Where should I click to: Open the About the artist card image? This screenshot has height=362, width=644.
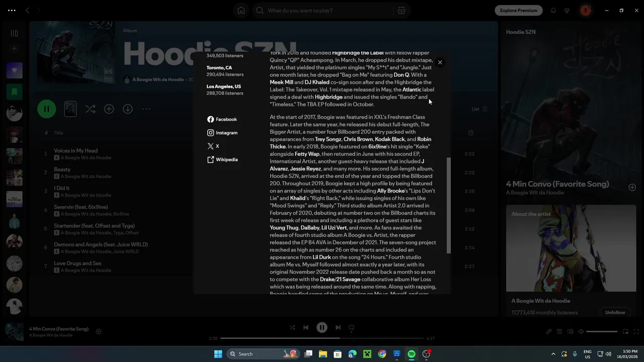(571, 248)
